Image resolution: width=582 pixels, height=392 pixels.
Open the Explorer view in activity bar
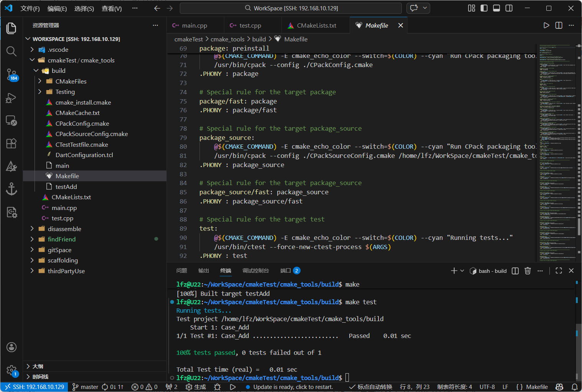point(12,28)
